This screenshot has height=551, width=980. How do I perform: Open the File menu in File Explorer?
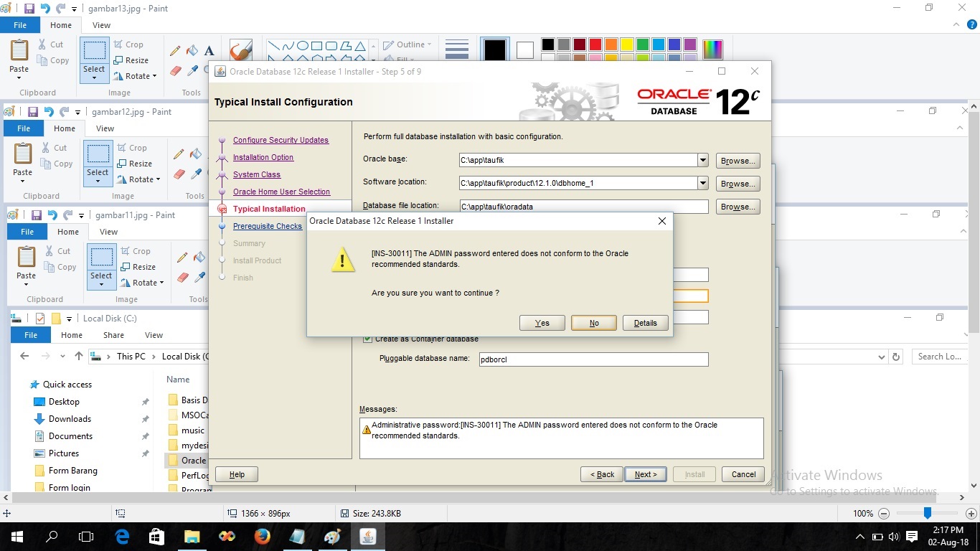click(x=31, y=335)
